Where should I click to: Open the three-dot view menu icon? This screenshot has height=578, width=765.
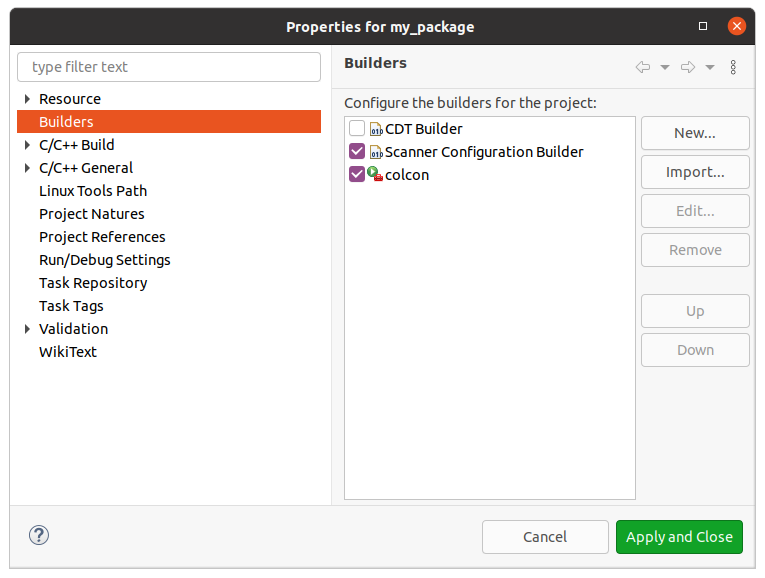coord(733,67)
